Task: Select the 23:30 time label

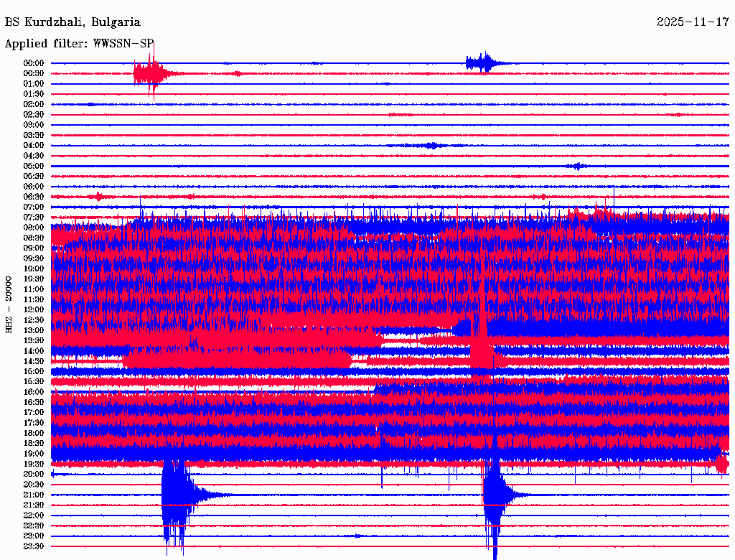Action: pos(34,546)
